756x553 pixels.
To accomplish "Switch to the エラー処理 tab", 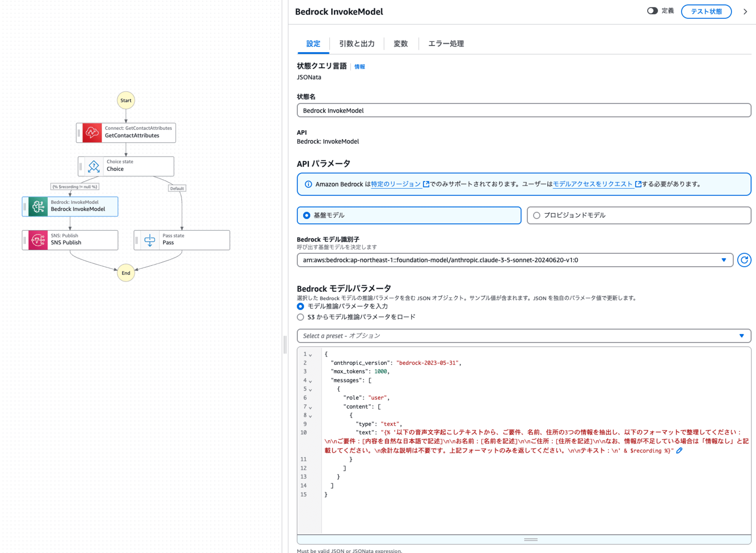I will click(446, 44).
